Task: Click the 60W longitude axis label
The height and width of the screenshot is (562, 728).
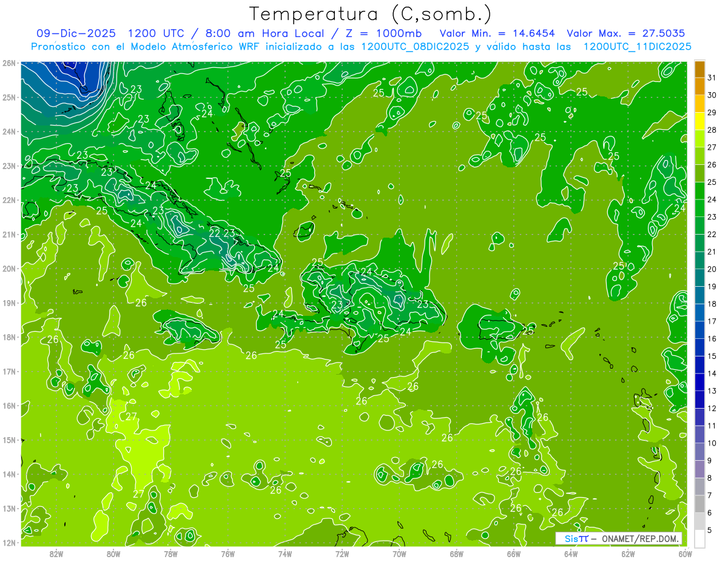Action: coord(684,554)
